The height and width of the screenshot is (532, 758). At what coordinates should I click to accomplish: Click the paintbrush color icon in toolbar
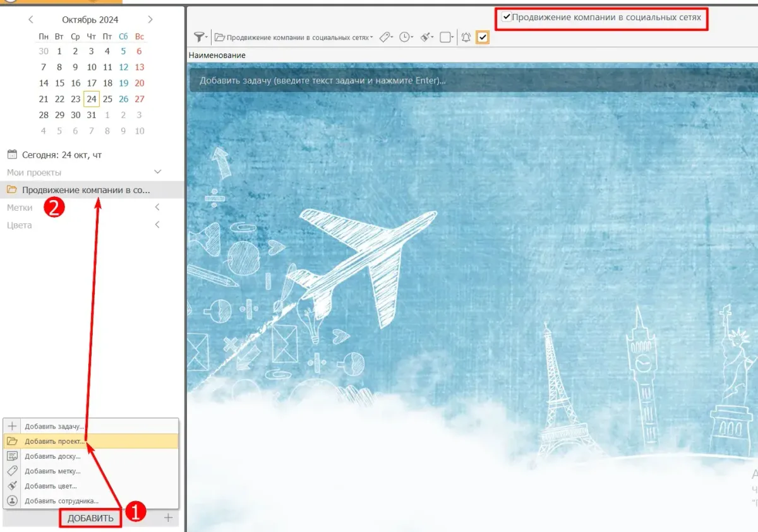point(426,37)
